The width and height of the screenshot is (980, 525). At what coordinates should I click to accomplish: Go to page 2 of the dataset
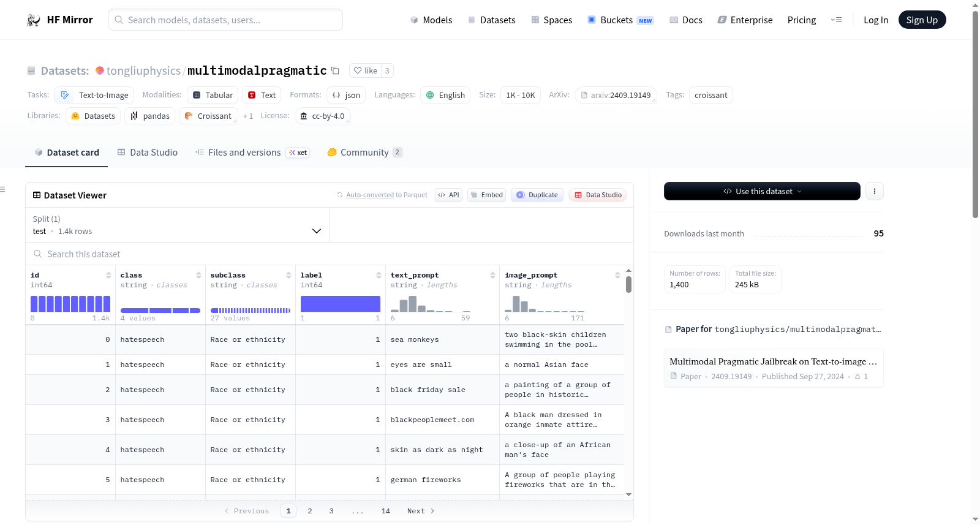[310, 511]
